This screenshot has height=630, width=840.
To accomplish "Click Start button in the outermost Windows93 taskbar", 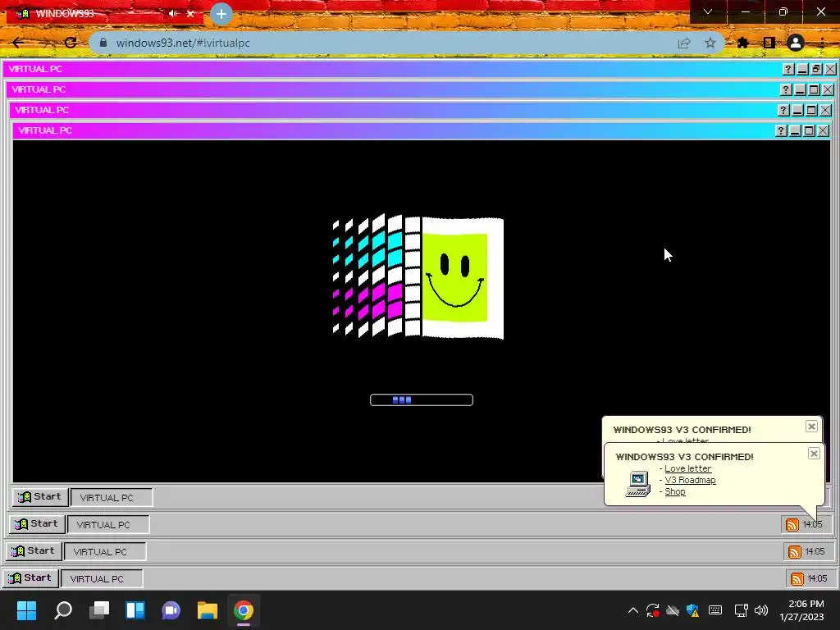I will point(30,578).
